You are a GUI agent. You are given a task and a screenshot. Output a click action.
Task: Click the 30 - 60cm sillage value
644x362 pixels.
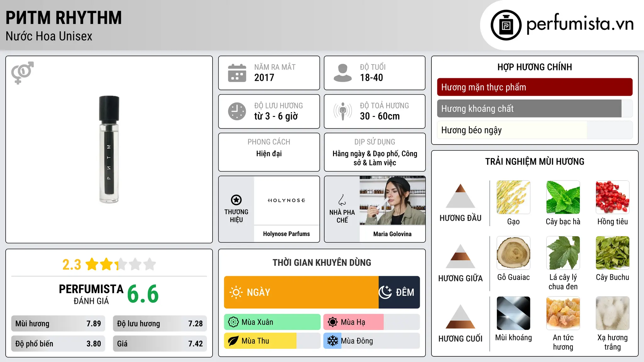point(380,116)
